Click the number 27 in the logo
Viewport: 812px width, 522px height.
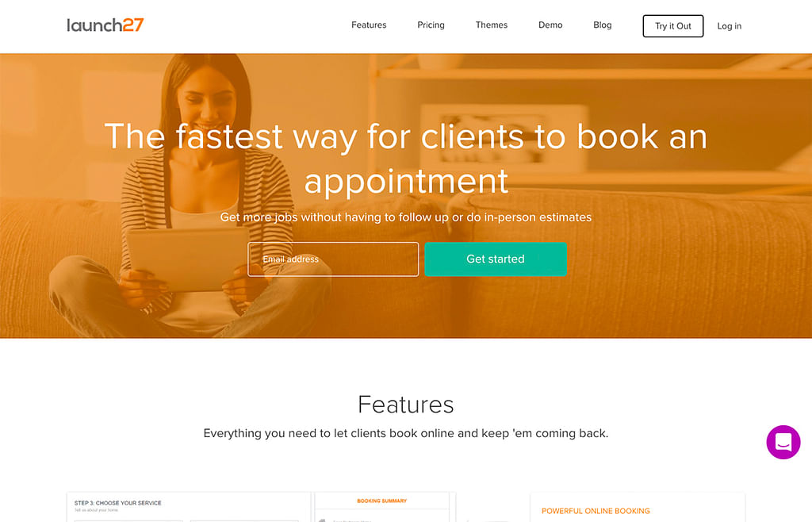[133, 25]
